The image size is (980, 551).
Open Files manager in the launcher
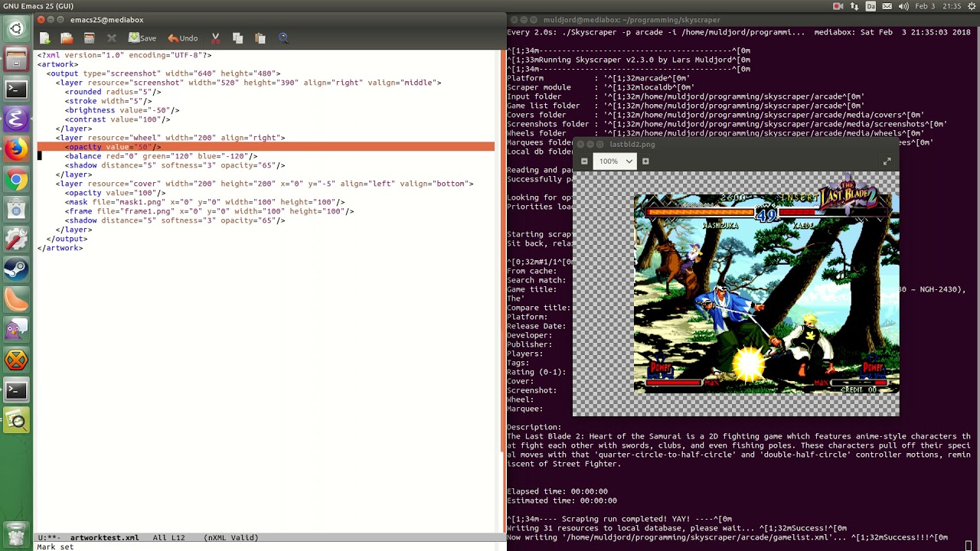[x=16, y=60]
